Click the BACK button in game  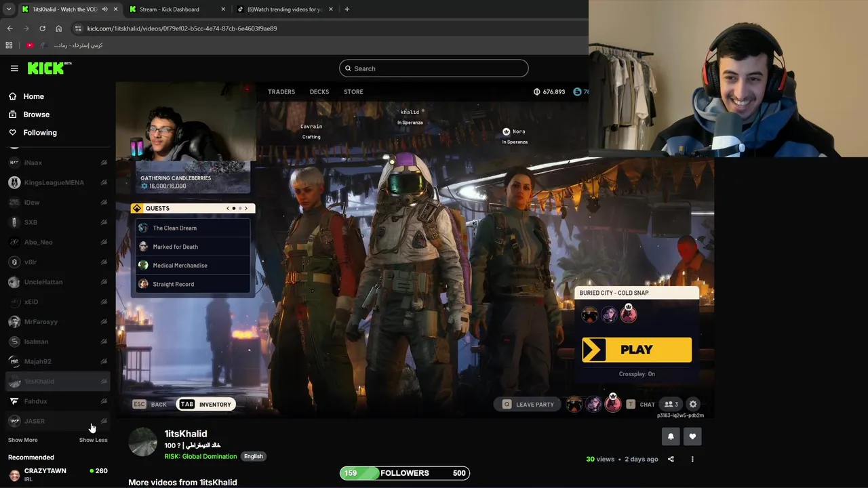pos(150,405)
